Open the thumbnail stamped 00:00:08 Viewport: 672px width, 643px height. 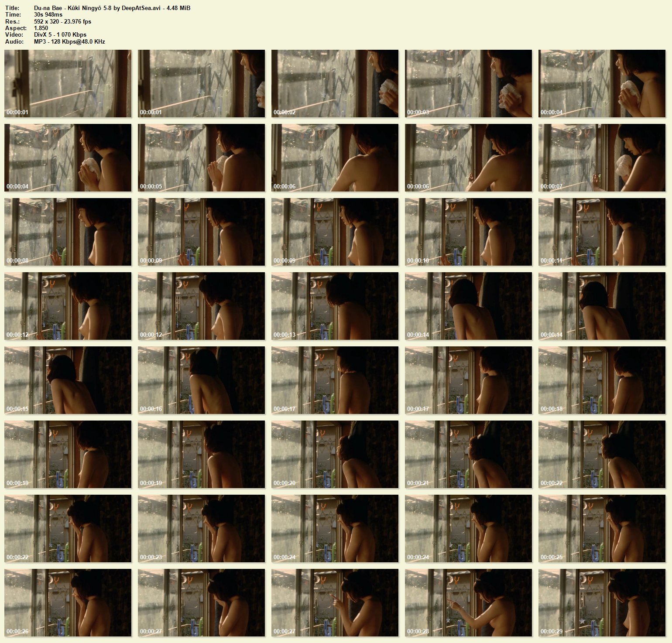pyautogui.click(x=68, y=232)
